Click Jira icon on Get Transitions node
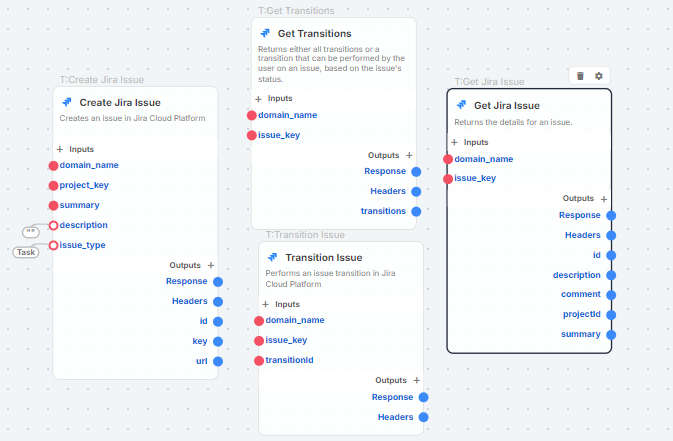 click(x=265, y=33)
